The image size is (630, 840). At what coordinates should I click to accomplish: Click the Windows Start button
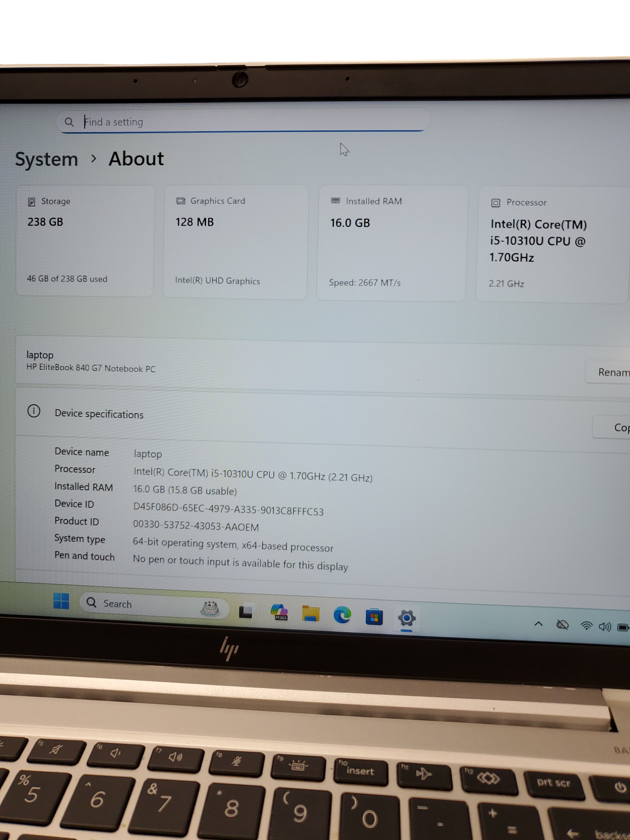click(x=61, y=601)
